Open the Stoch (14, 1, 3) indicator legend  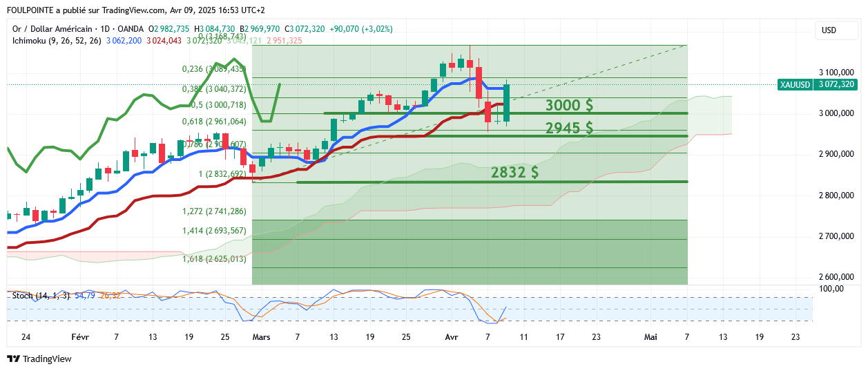click(41, 296)
